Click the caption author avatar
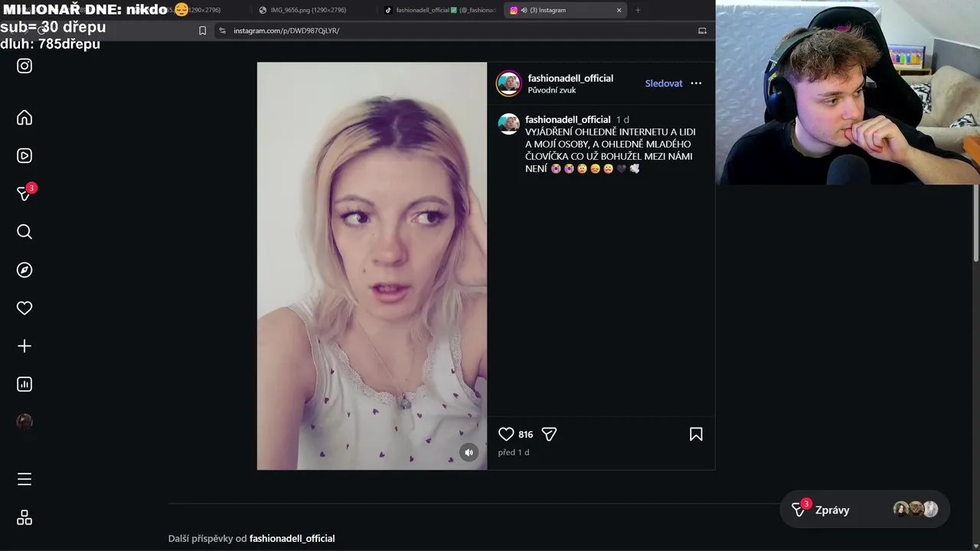The height and width of the screenshot is (551, 980). pos(509,124)
